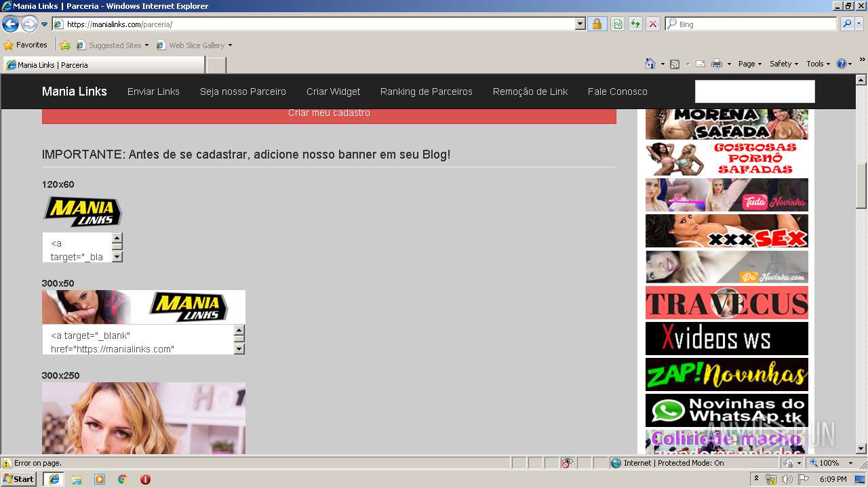Click down arrow of 300x50 code box
Image resolution: width=868 pixels, height=488 pixels.
[239, 349]
